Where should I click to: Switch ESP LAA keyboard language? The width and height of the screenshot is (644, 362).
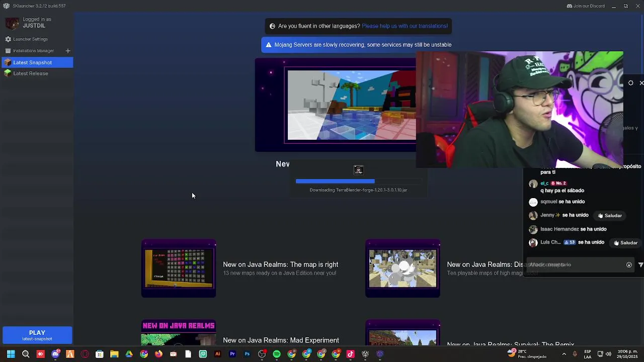[x=587, y=354]
